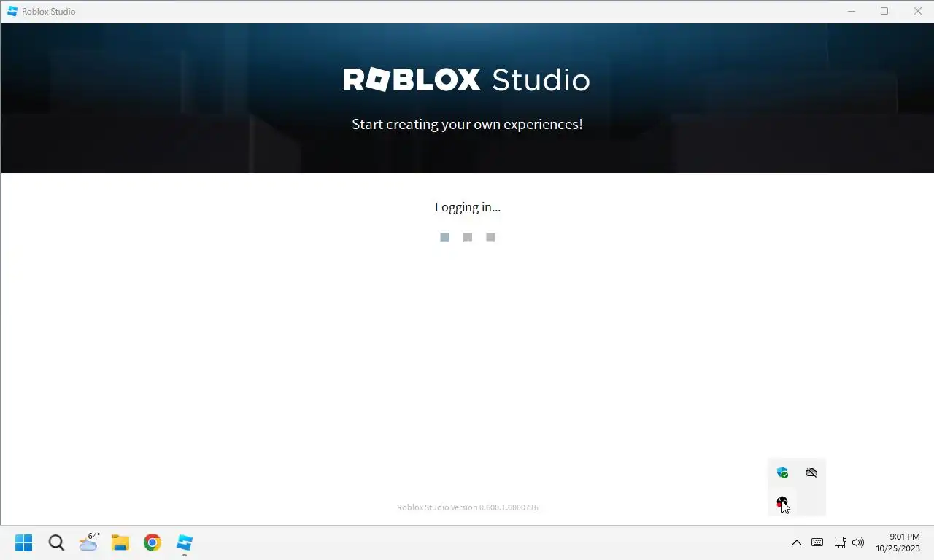
Task: Open network status icon
Action: (840, 542)
